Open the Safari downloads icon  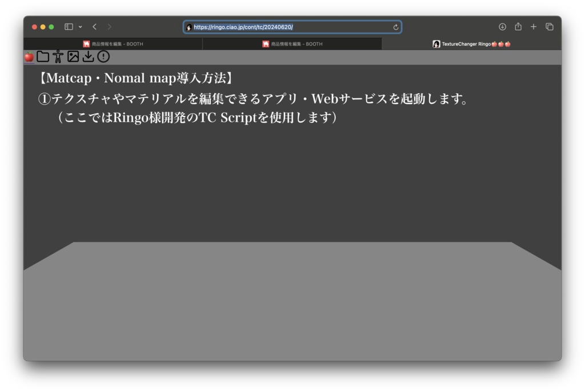click(502, 26)
